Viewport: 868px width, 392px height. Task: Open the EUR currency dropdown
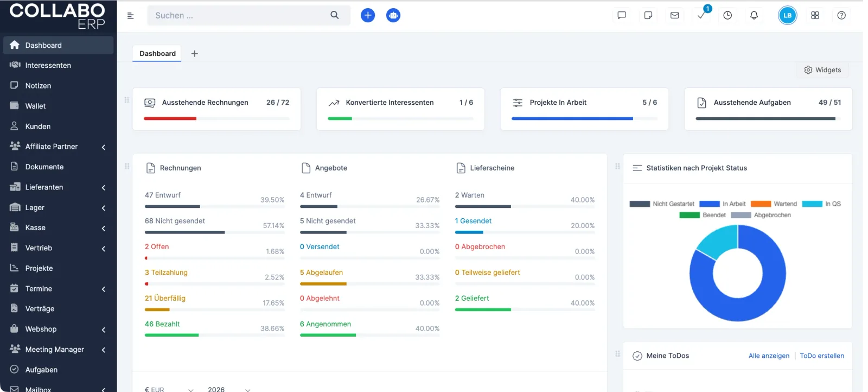(169, 389)
